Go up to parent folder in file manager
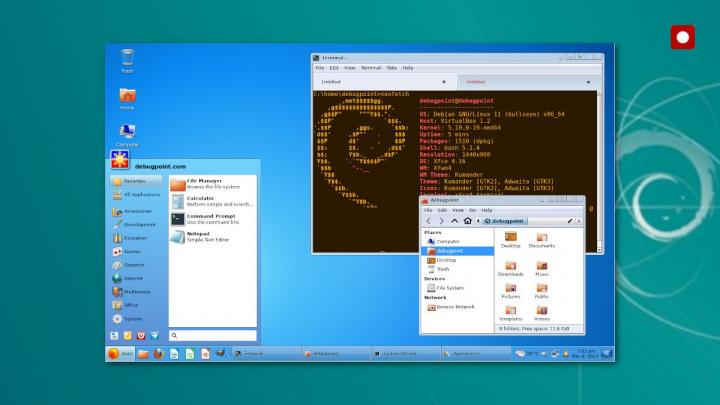Screen dimensions: 720x405 pos(454,220)
